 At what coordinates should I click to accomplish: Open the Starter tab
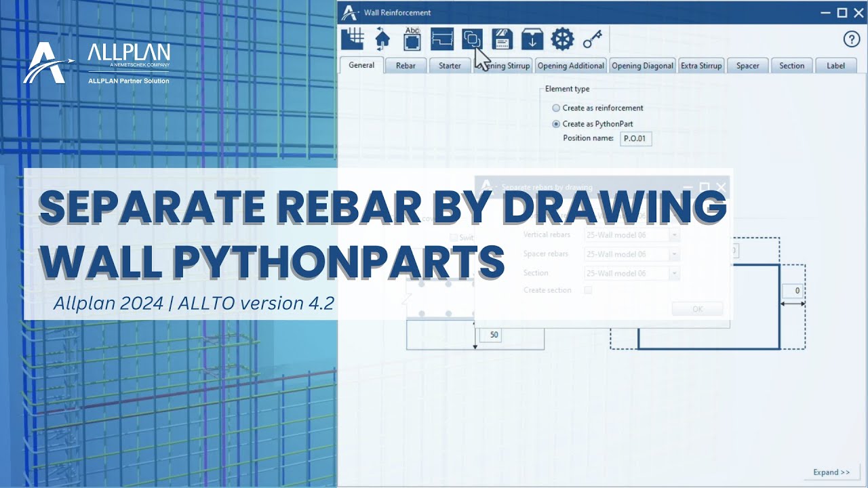pos(450,66)
